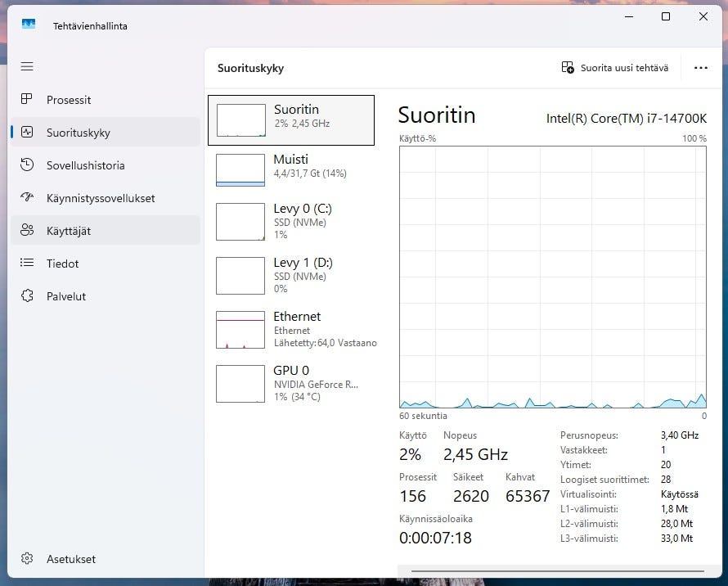Click the Tehtävienhallinta app icon in title bar
This screenshot has height=586, width=728.
point(29,25)
